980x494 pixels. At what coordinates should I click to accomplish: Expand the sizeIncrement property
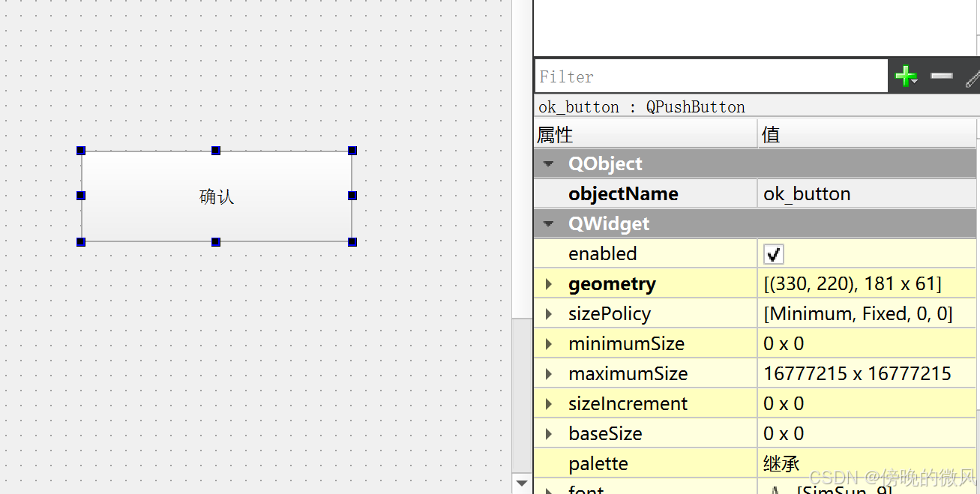pyautogui.click(x=548, y=403)
